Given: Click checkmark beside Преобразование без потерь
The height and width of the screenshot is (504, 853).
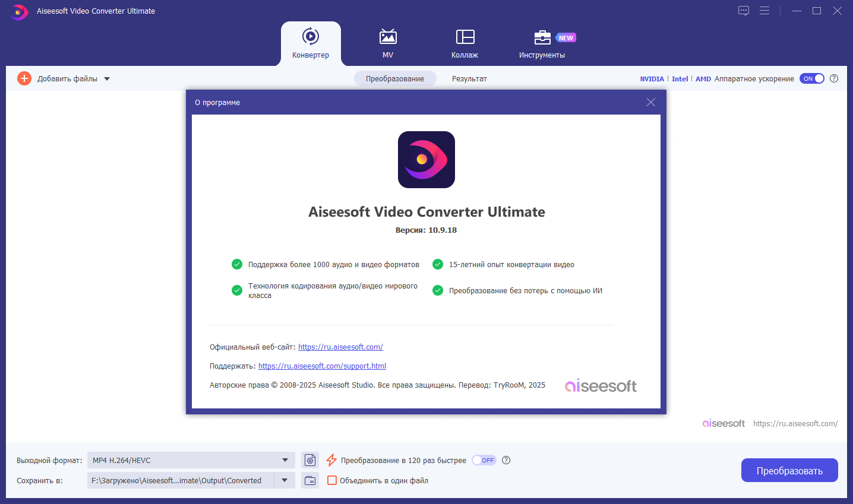Looking at the screenshot, I should [x=438, y=290].
